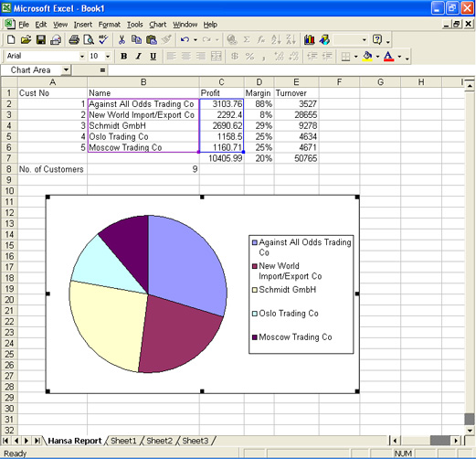Click the Currency style dollar icon
Screen dimensions: 476x459
pyautogui.click(x=235, y=56)
